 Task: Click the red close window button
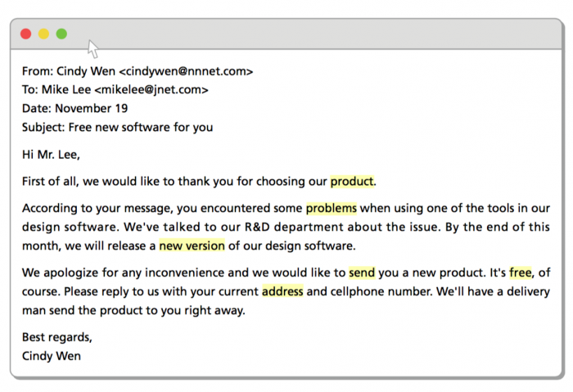25,34
